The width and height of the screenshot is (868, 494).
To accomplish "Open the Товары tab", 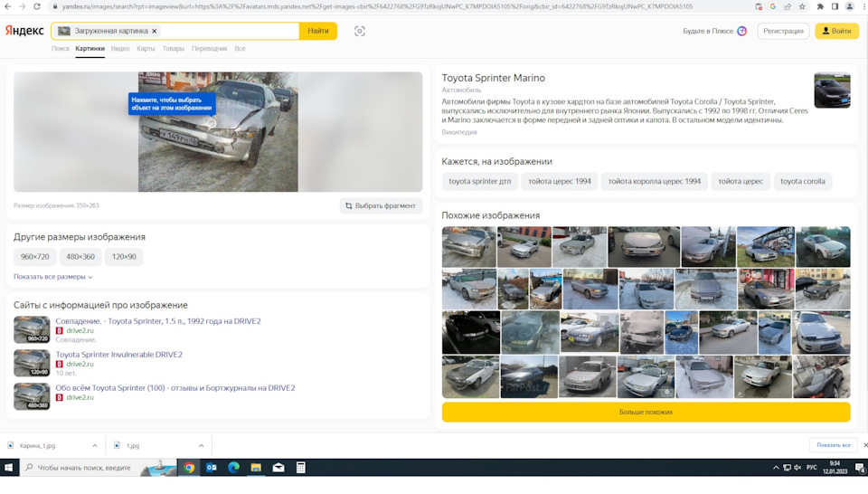I will tap(174, 49).
